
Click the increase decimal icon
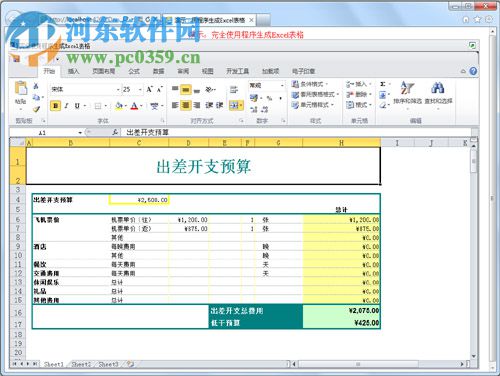pos(254,109)
